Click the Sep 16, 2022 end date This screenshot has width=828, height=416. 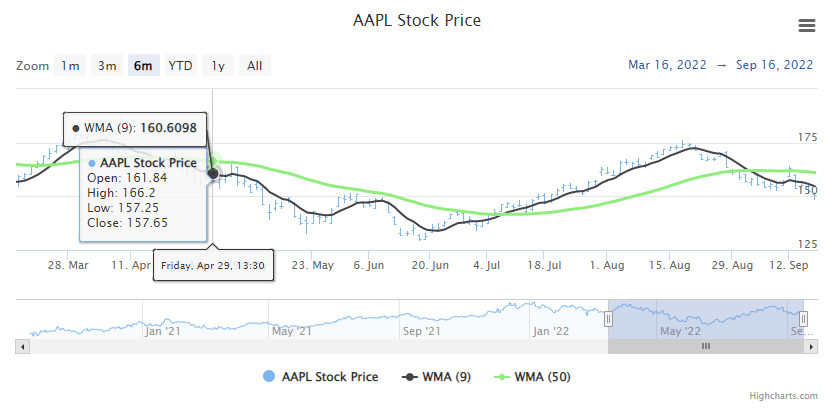(774, 65)
